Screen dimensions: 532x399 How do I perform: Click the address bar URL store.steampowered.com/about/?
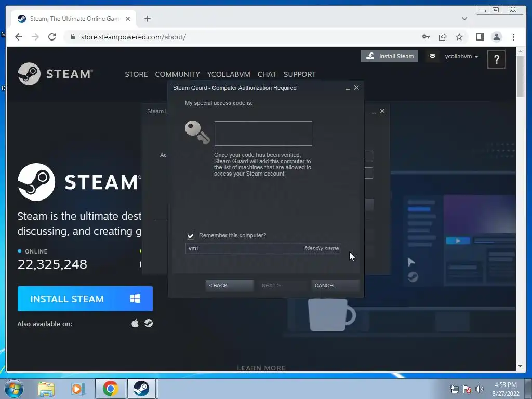tap(134, 37)
